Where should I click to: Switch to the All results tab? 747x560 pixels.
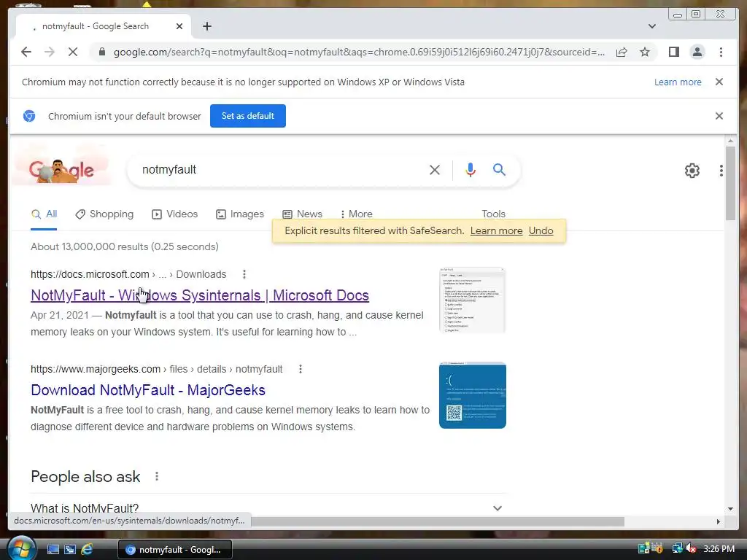44,214
